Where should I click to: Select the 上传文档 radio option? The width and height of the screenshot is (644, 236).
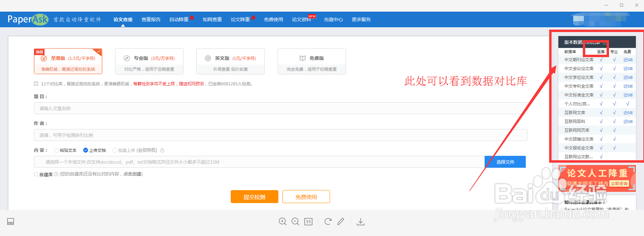click(85, 150)
